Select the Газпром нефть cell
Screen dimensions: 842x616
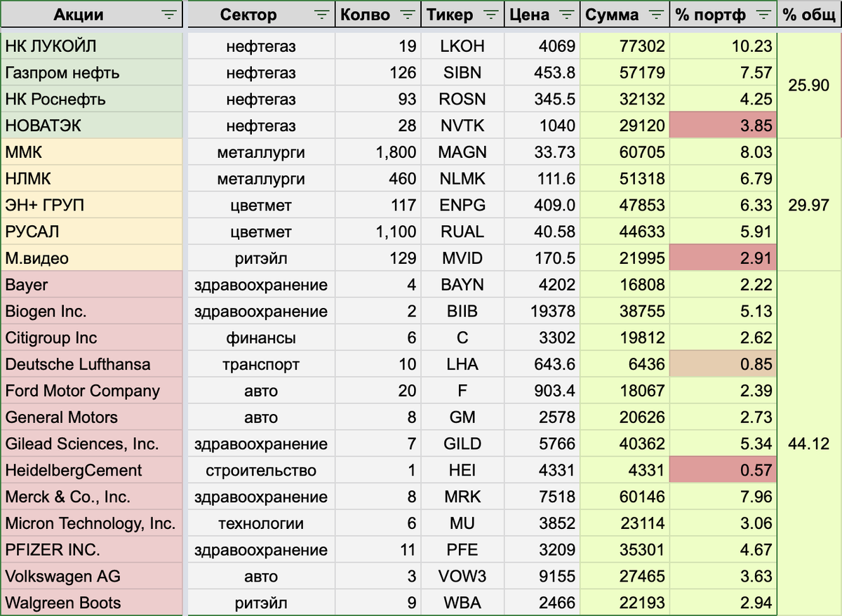92,73
